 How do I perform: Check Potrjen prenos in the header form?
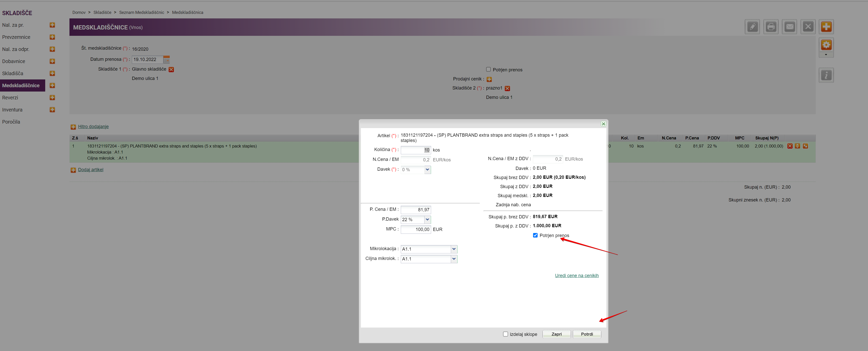488,69
